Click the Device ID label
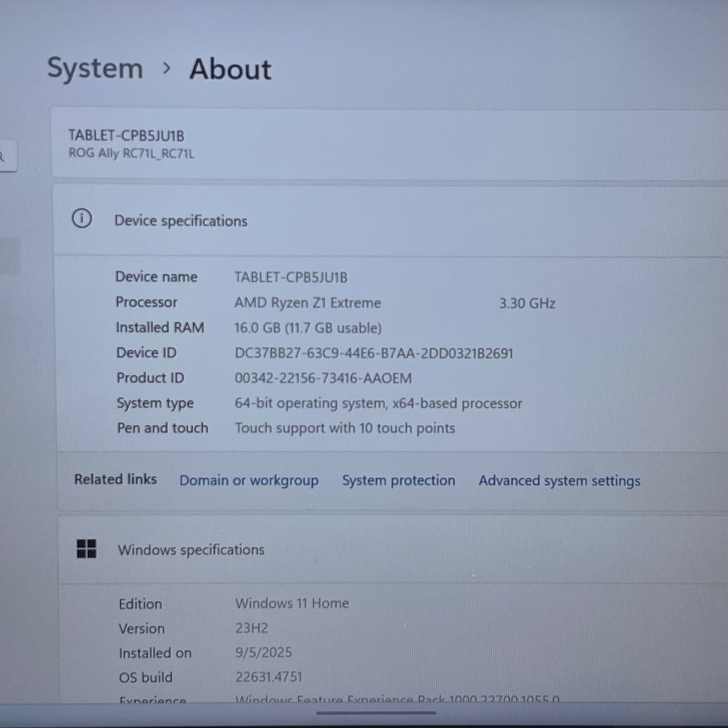The image size is (728, 728). (x=147, y=352)
